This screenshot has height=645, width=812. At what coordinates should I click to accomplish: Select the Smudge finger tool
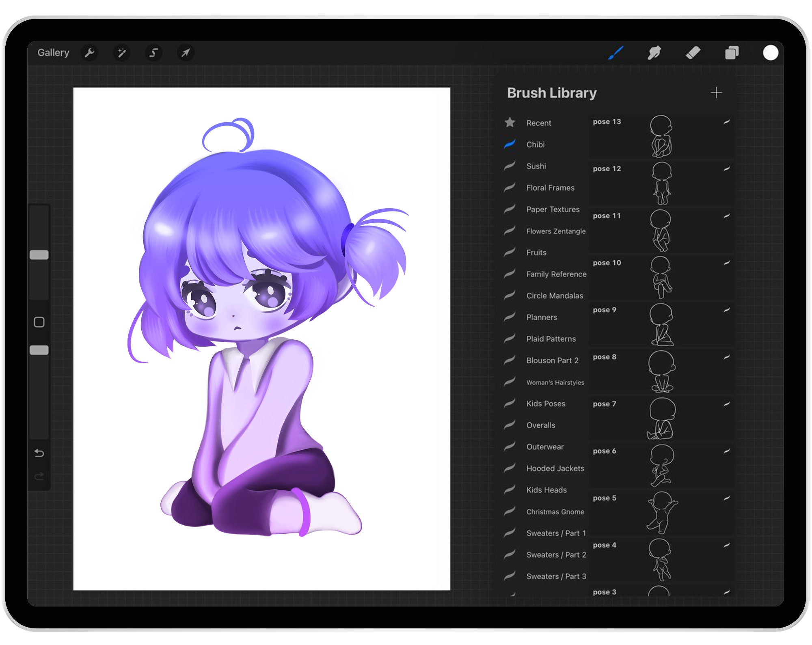(654, 53)
